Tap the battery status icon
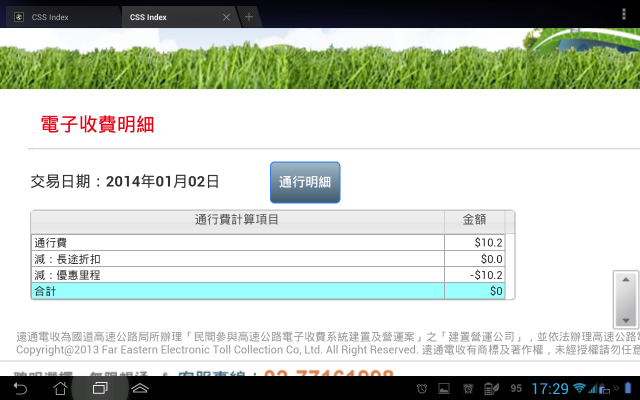This screenshot has height=400, width=640. (628, 388)
